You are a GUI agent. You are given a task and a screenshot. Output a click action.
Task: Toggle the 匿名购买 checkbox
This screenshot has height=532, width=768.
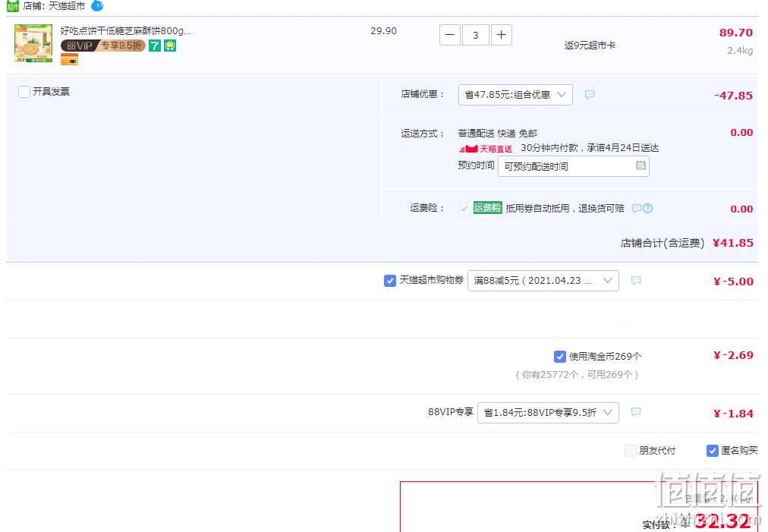pos(712,451)
